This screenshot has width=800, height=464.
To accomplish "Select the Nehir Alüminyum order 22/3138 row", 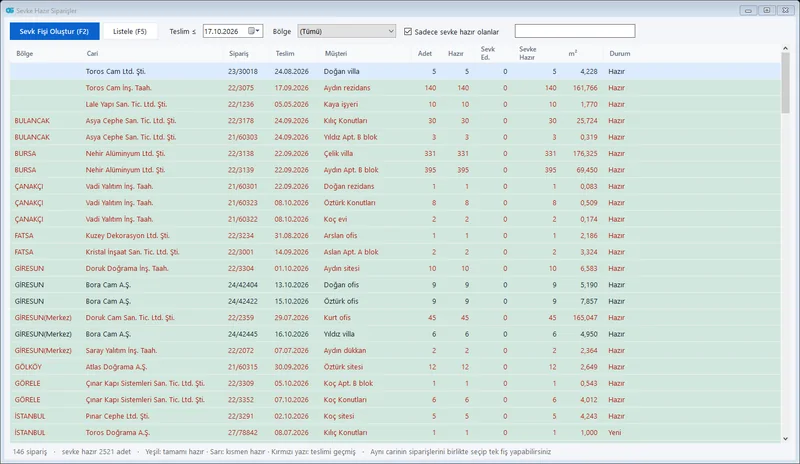I will pos(395,153).
